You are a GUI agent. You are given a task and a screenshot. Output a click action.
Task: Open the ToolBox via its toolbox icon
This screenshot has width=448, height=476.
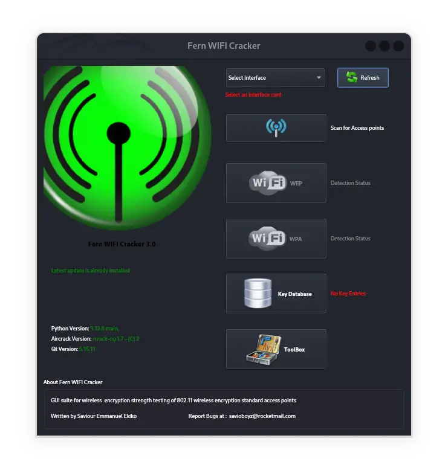(264, 349)
